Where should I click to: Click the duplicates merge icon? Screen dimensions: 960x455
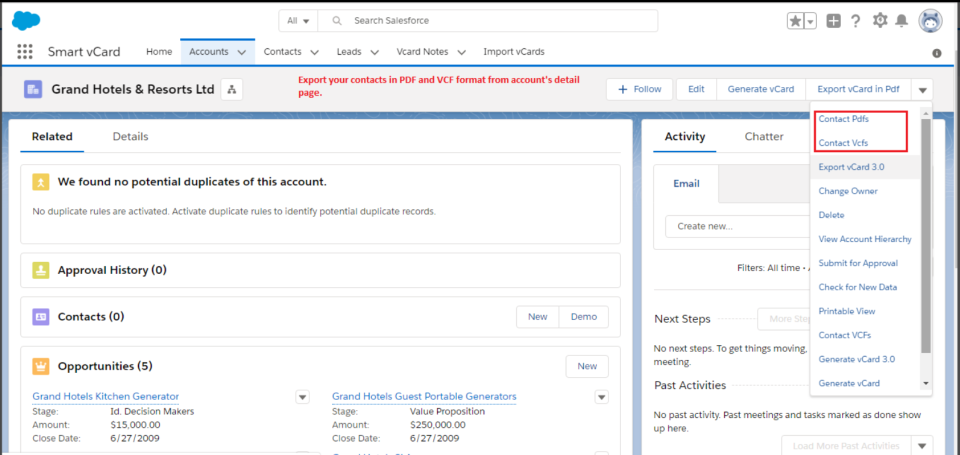pos(40,182)
